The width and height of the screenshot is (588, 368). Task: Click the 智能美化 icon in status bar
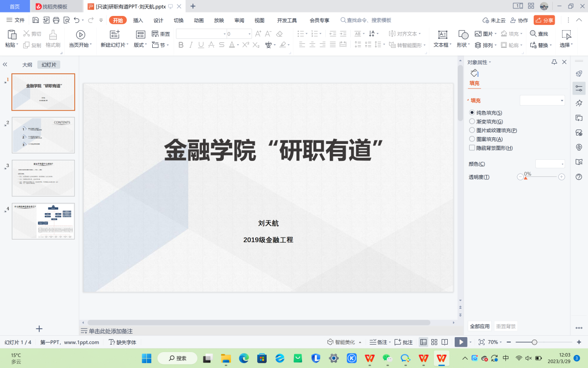(330, 342)
